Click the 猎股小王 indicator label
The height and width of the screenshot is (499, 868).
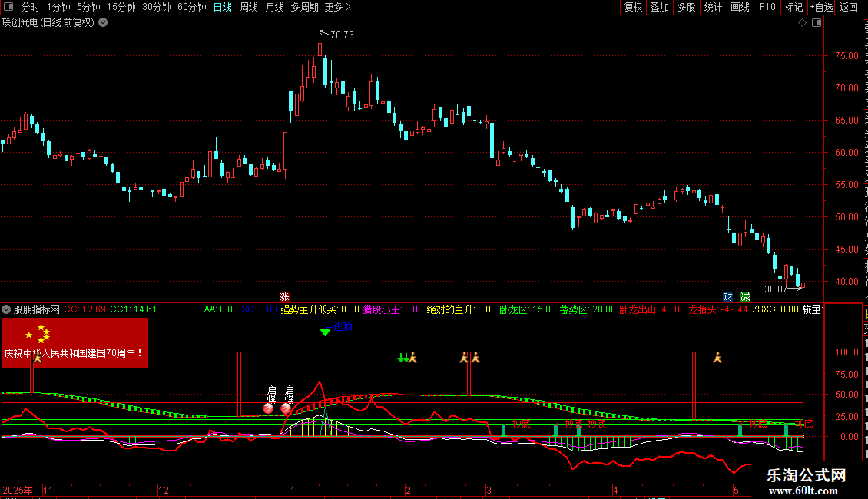[x=393, y=310]
